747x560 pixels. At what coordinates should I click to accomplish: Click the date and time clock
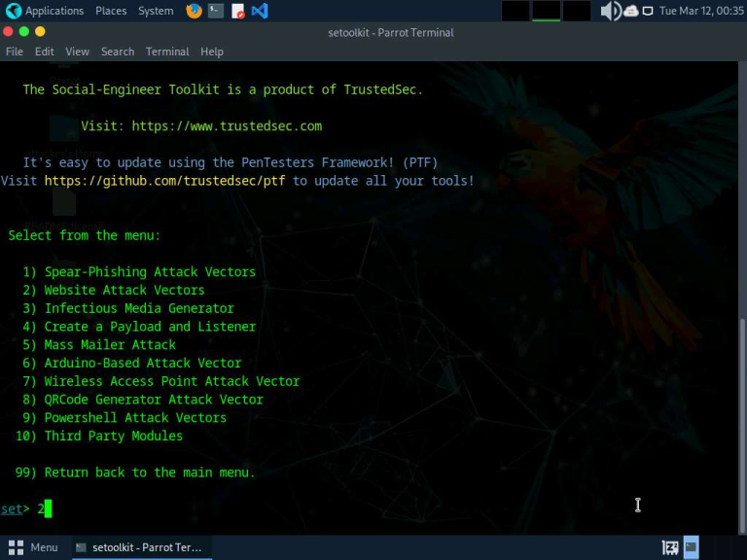click(699, 11)
